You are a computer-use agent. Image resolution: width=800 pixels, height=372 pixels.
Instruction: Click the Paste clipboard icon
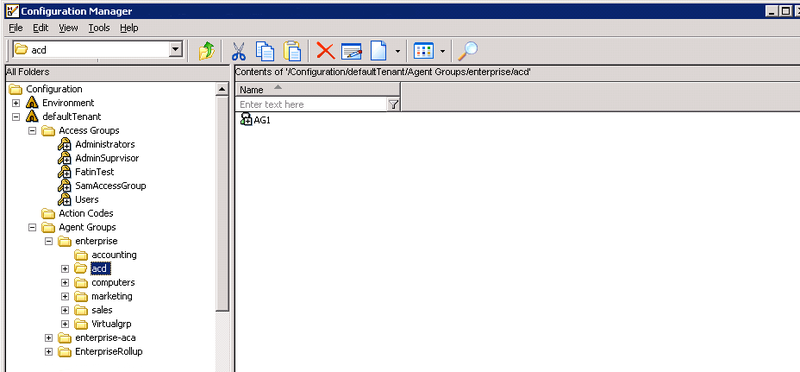[x=292, y=51]
